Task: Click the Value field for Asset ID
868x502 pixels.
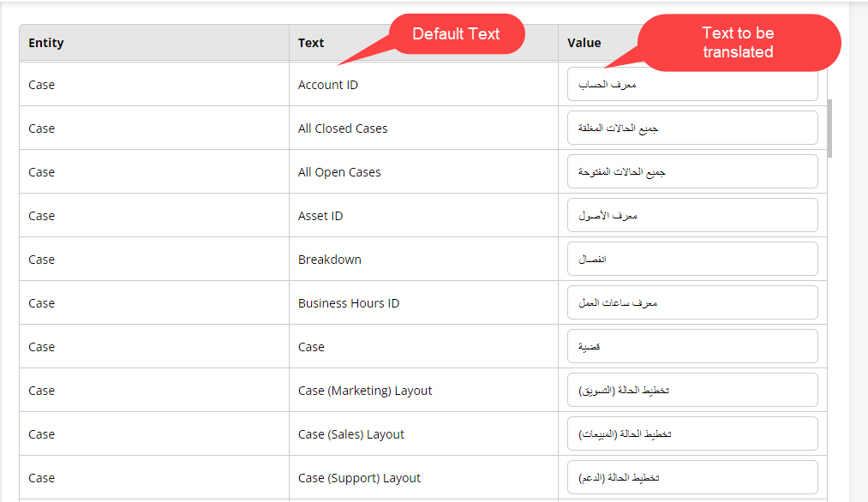Action: [692, 216]
